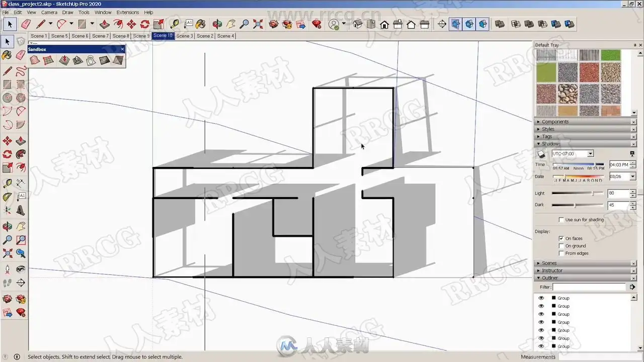The image size is (644, 362).
Task: Select Sandbox From Scratch grid tool
Action: [48, 60]
